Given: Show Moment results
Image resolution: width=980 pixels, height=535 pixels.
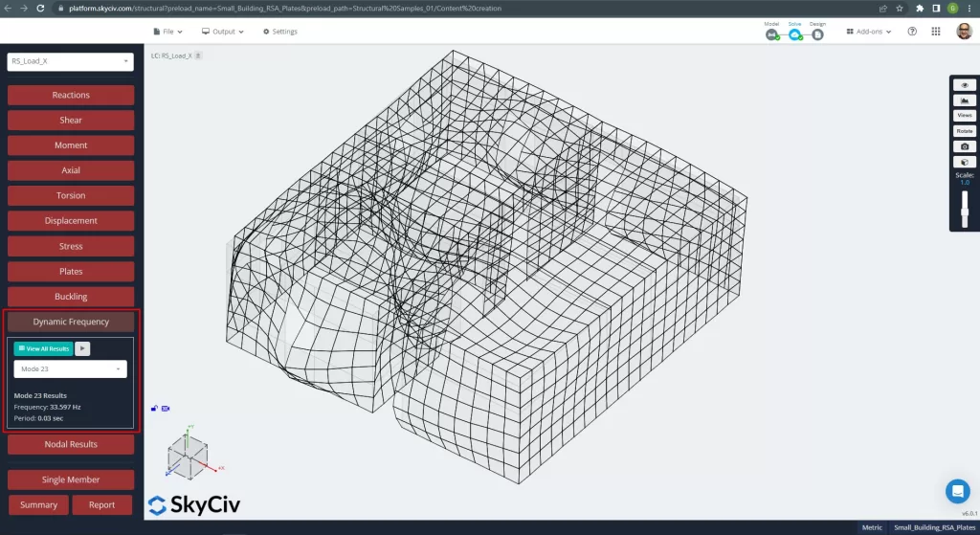Looking at the screenshot, I should point(71,145).
